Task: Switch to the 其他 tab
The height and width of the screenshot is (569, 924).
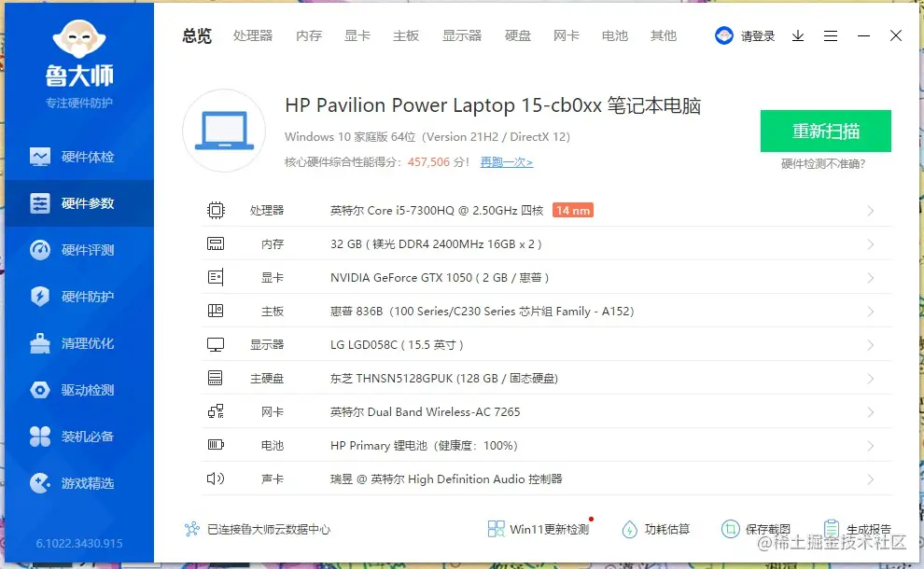Action: pyautogui.click(x=663, y=36)
